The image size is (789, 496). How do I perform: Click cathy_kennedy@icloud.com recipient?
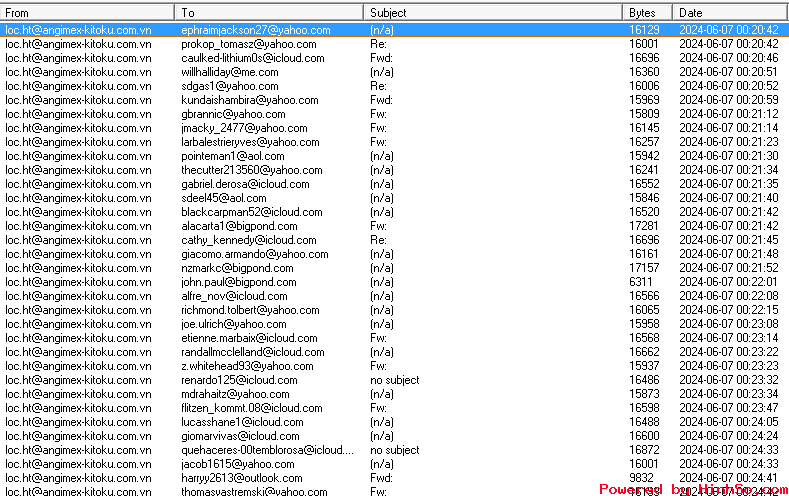pyautogui.click(x=249, y=240)
